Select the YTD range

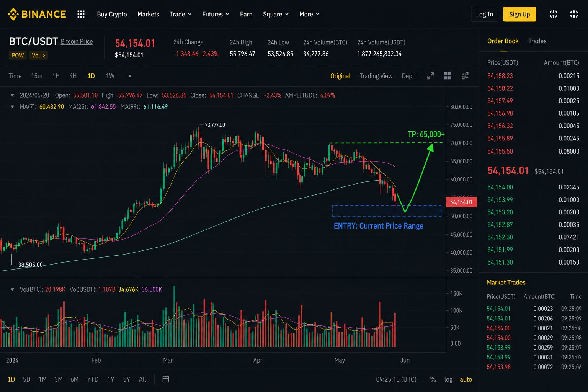click(93, 379)
